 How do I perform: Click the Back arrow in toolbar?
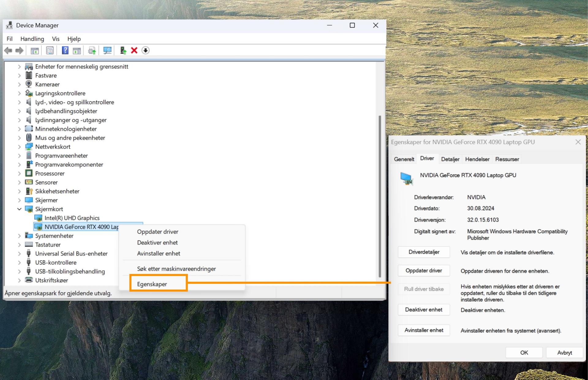click(8, 50)
